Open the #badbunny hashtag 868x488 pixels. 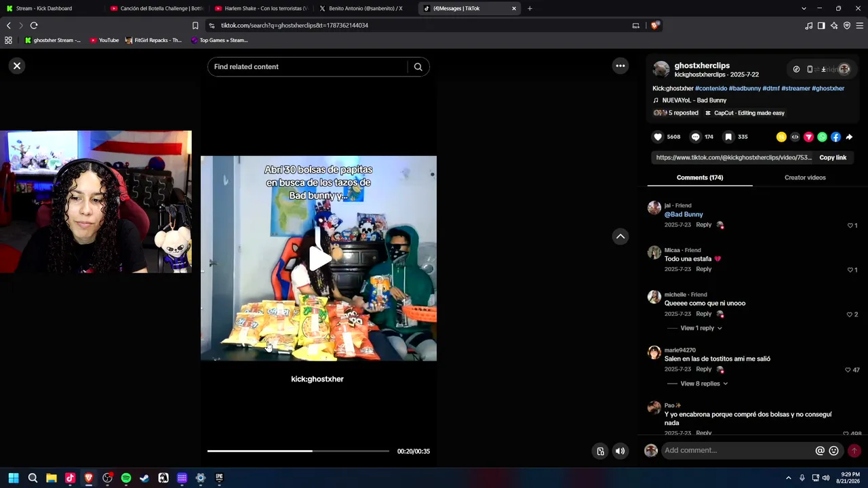click(x=745, y=88)
